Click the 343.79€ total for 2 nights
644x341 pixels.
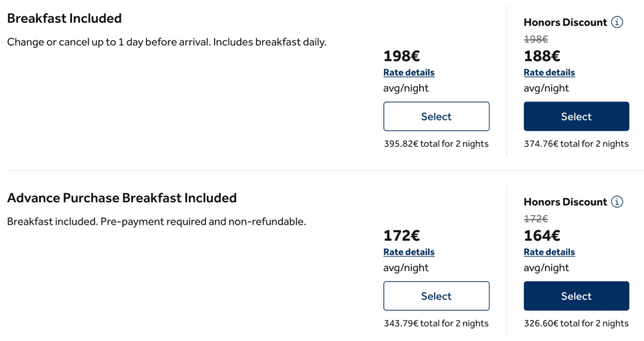click(x=436, y=323)
